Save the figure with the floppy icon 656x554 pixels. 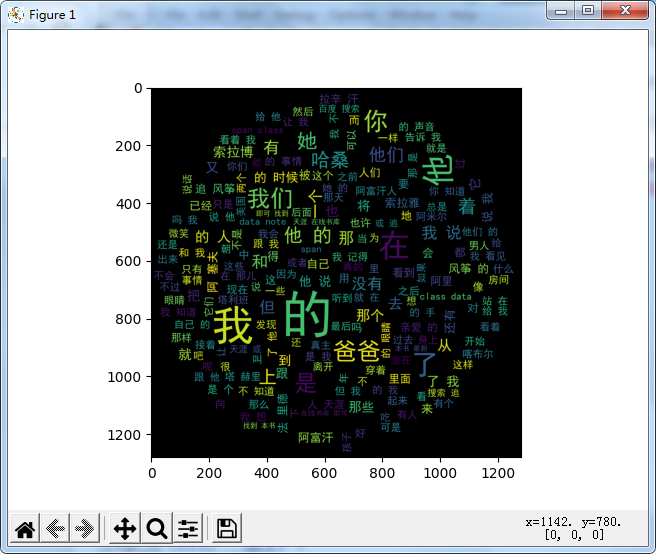pyautogui.click(x=227, y=528)
